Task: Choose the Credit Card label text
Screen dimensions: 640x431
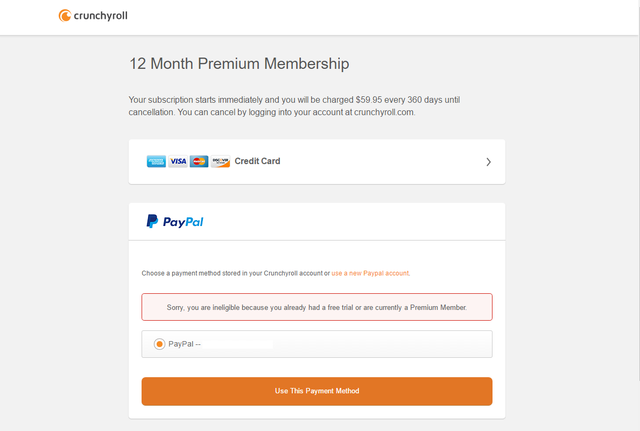Action: click(x=257, y=161)
